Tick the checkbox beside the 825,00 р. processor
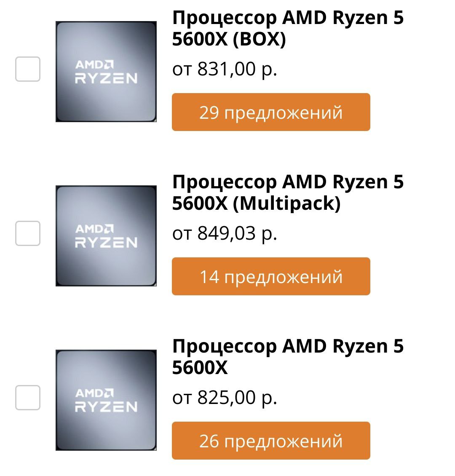This screenshot has height=476, width=455. pyautogui.click(x=28, y=397)
